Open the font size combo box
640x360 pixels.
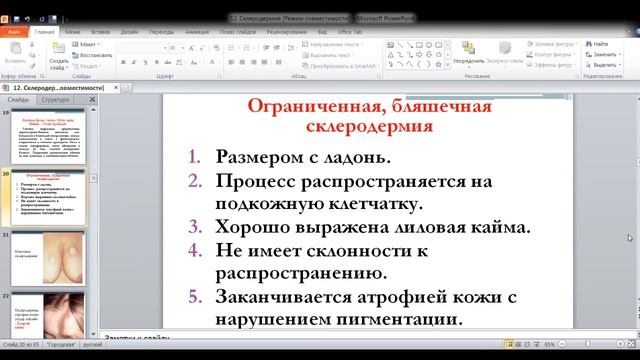(x=177, y=48)
